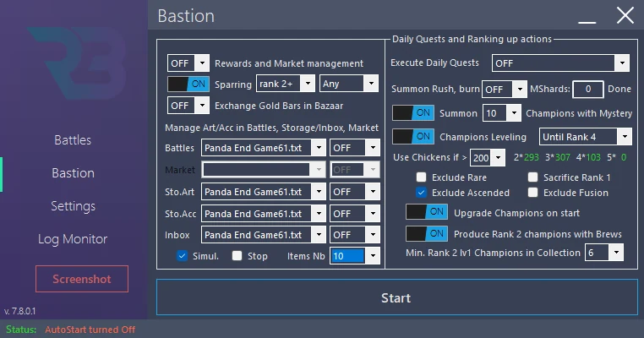The image size is (644, 338).
Task: Uncheck the Exclude Ascended checkbox
Action: [421, 192]
